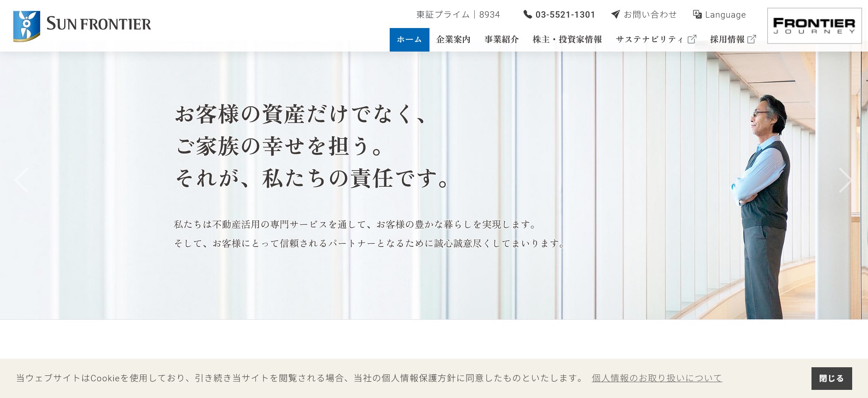
Task: Click the paper plane contact icon
Action: click(615, 14)
